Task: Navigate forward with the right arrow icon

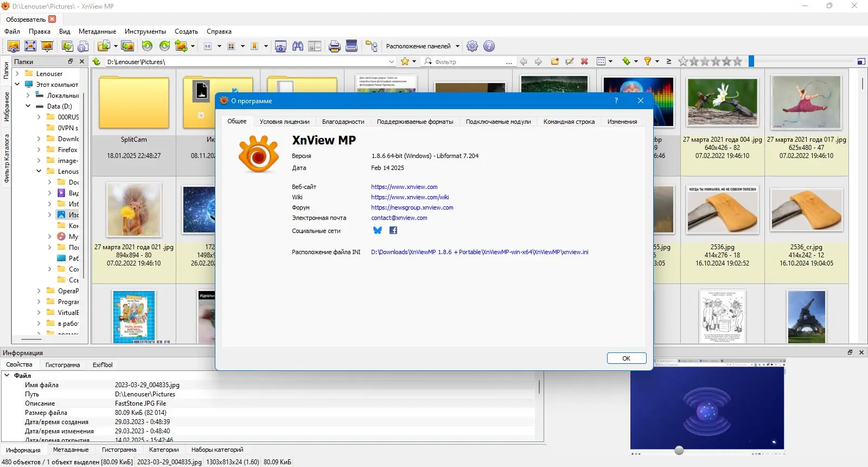Action: point(538,62)
